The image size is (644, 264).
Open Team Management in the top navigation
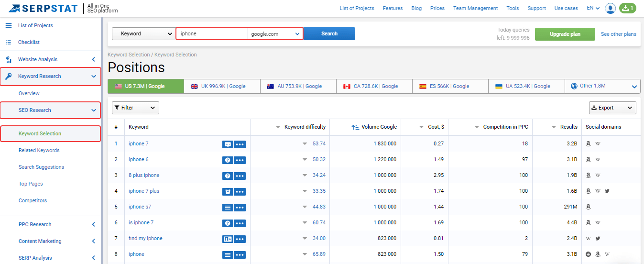475,8
